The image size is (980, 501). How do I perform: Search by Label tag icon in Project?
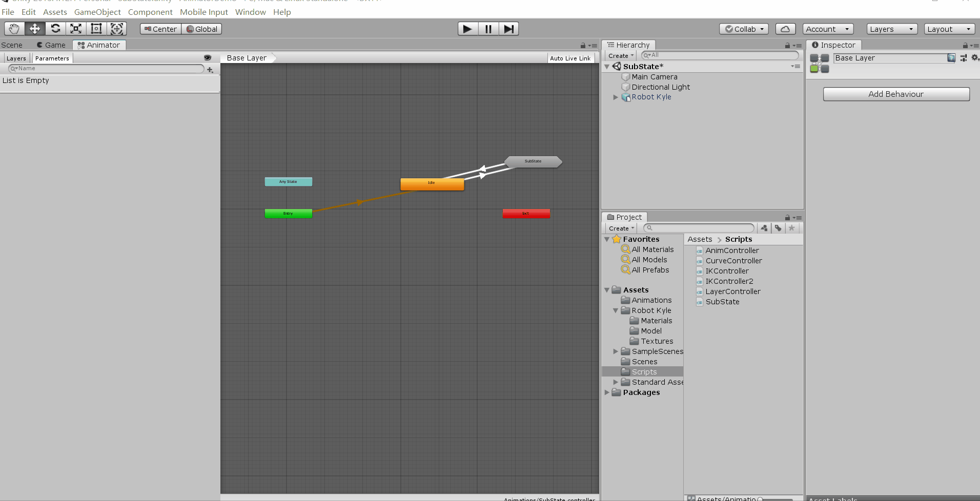click(x=778, y=228)
